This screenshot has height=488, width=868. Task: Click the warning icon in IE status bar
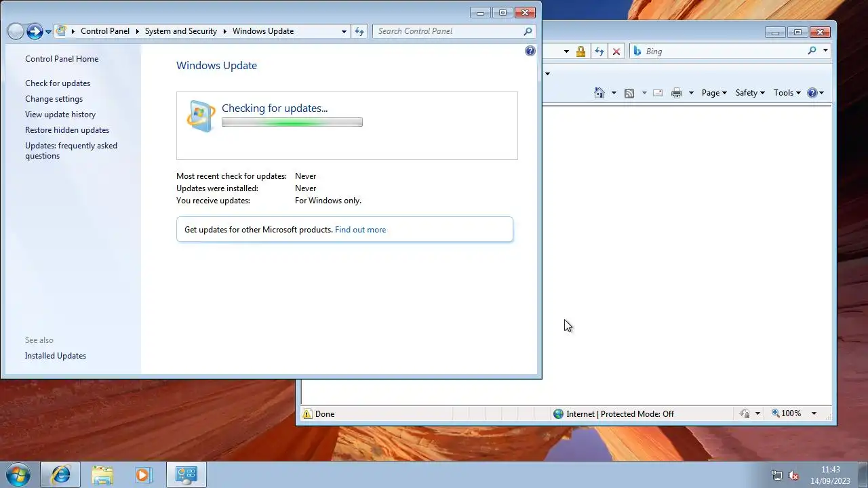pos(307,414)
